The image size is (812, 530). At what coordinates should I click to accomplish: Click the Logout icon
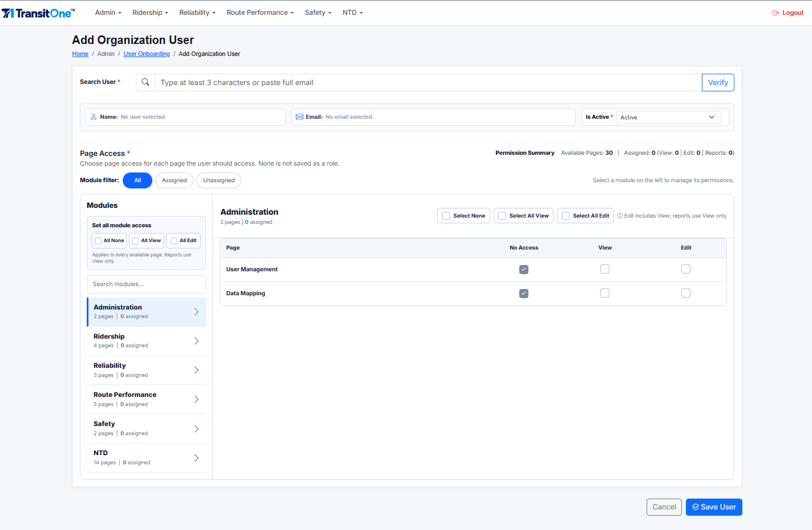point(775,13)
